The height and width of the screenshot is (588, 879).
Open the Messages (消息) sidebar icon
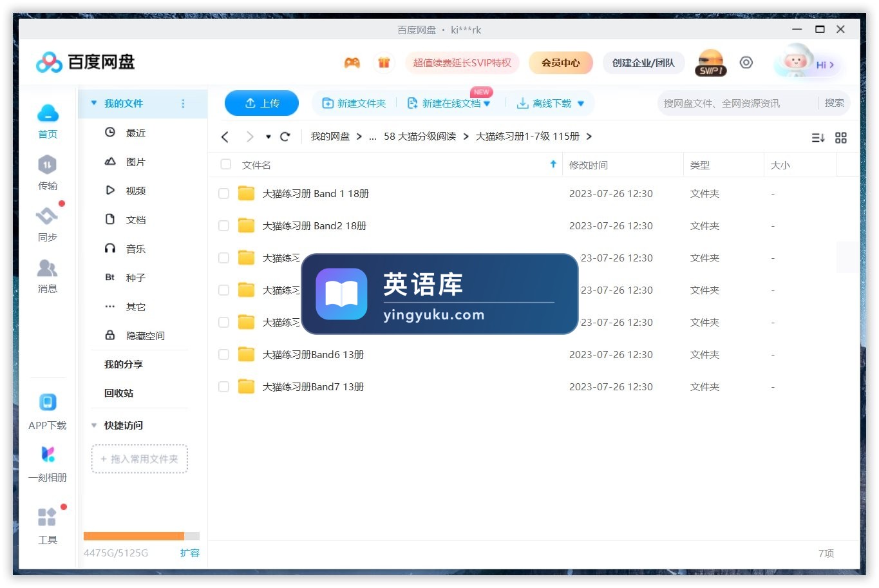click(48, 268)
